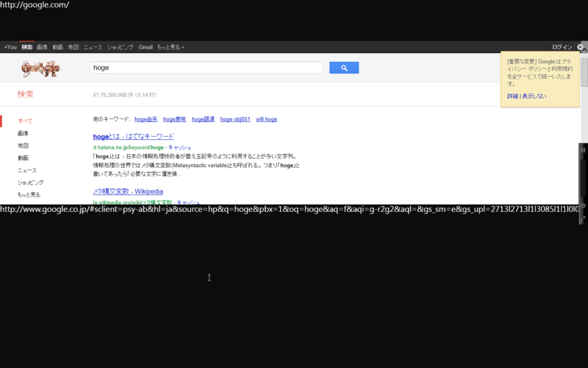Open 画像 in the top navigation bar

[42, 47]
